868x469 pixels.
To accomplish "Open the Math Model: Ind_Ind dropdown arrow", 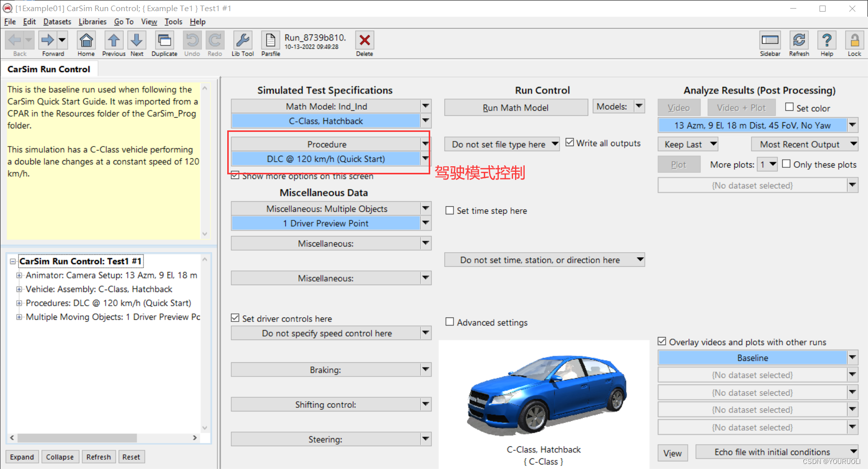I will (x=426, y=106).
